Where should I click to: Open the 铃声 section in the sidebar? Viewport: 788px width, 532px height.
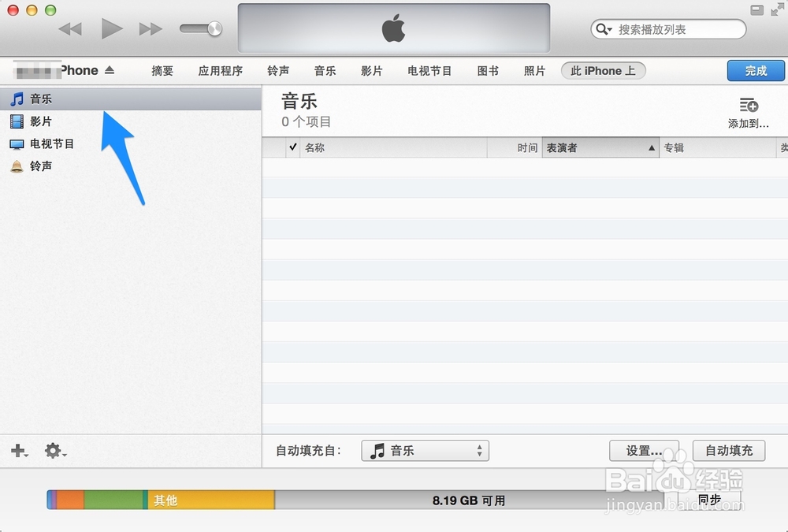click(x=41, y=166)
